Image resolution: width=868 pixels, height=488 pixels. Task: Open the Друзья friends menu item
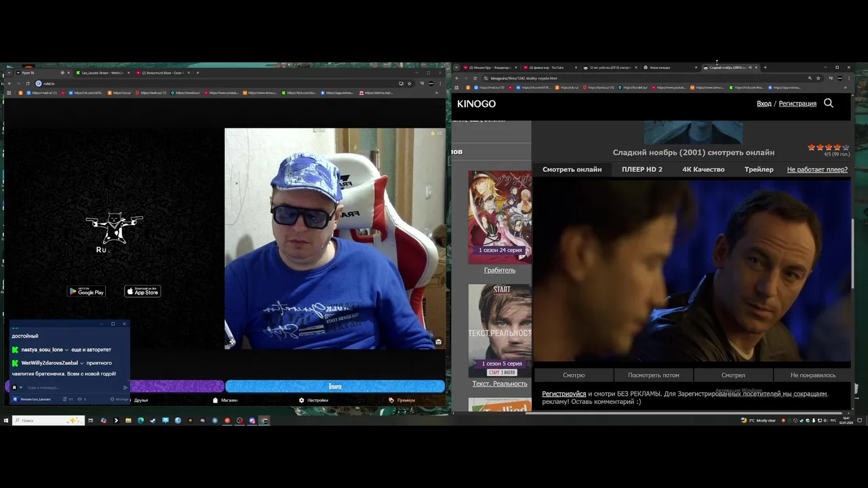(x=141, y=400)
